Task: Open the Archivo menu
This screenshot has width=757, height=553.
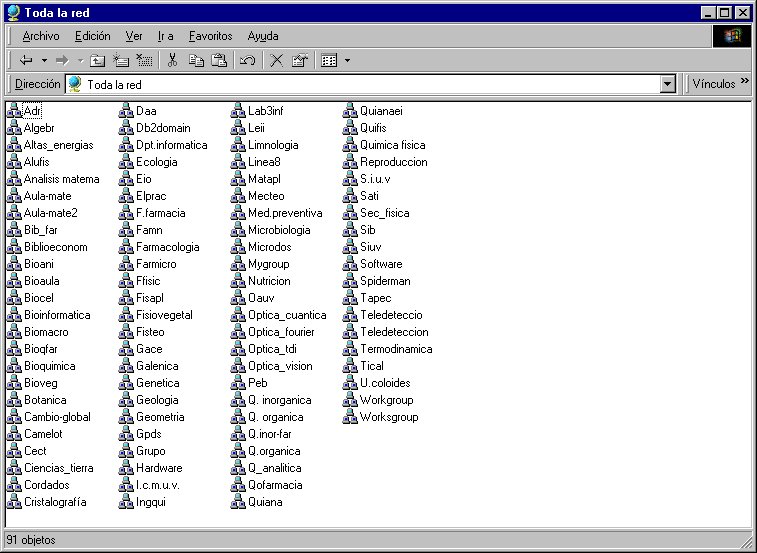Action: point(41,36)
